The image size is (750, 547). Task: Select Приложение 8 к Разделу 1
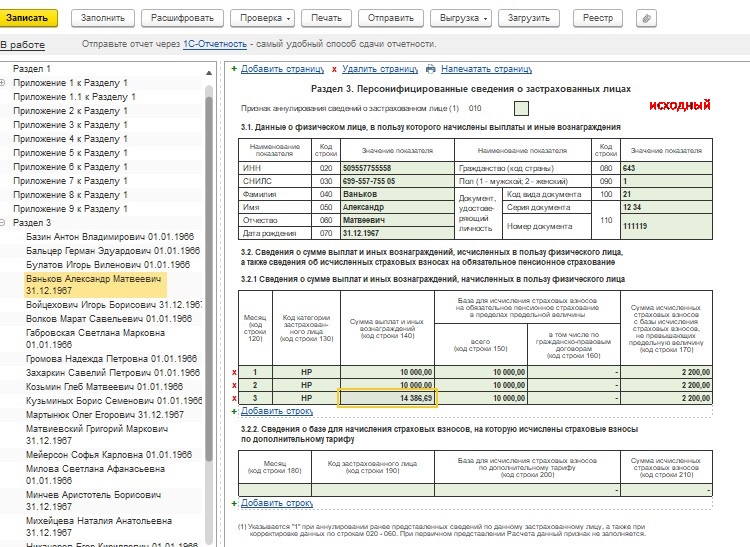coord(70,195)
